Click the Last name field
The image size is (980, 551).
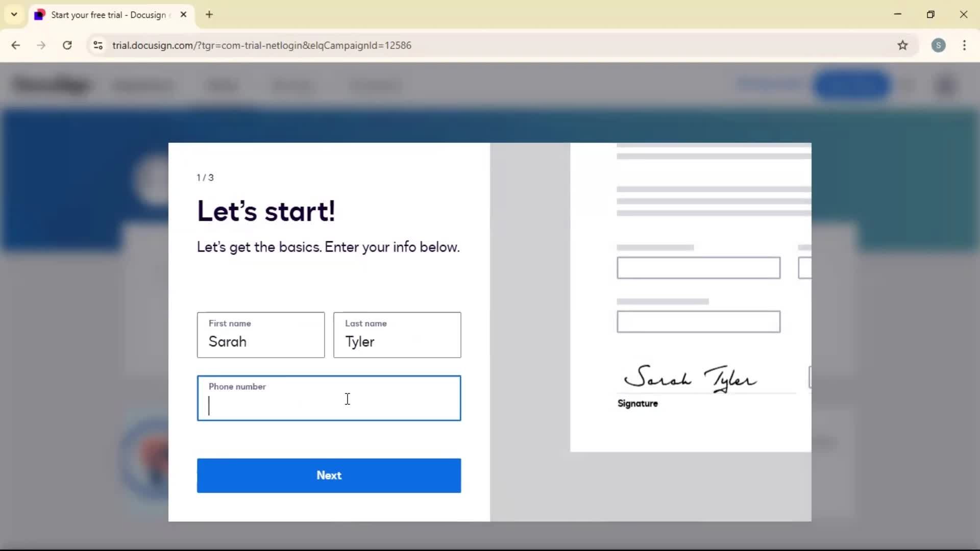(x=397, y=335)
